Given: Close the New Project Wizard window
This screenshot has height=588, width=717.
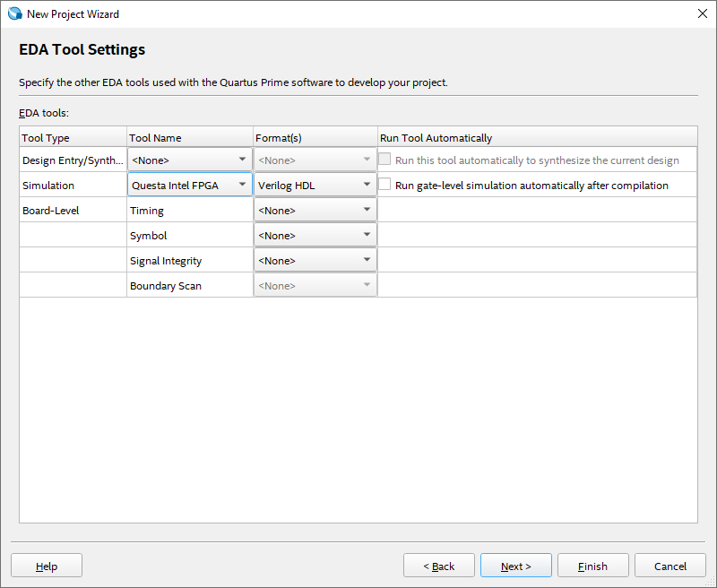Looking at the screenshot, I should [x=701, y=14].
